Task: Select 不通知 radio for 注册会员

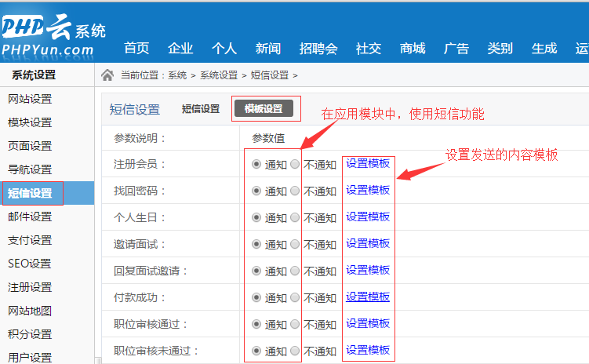Action: pos(295,165)
